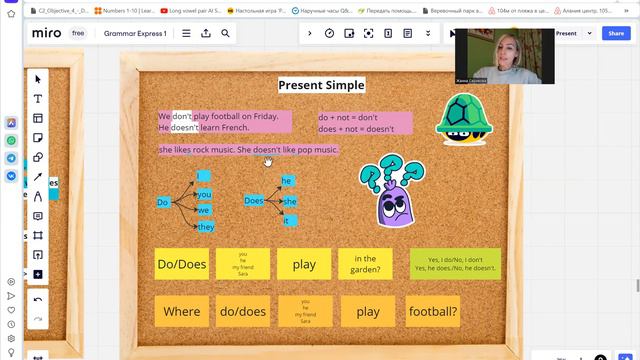Open the C2_Objective_4 bookmark
Viewport: 640px width, 360px height.
coord(60,11)
